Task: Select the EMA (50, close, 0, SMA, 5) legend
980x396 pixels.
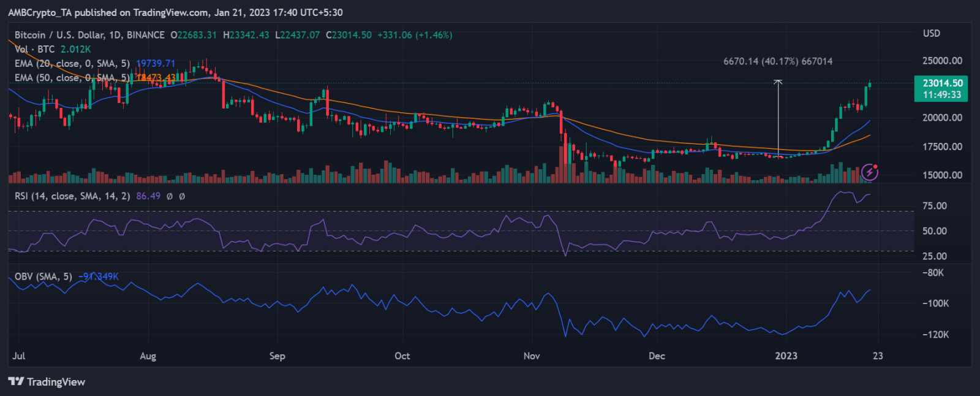Action: click(x=72, y=77)
